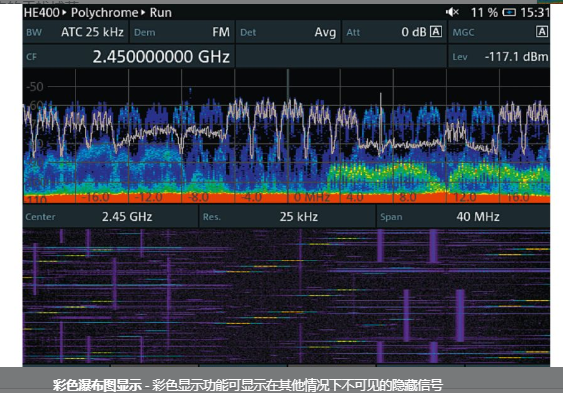This screenshot has width=563, height=393.
Task: Click the -16.0 frequency axis label
Action: click(x=96, y=197)
